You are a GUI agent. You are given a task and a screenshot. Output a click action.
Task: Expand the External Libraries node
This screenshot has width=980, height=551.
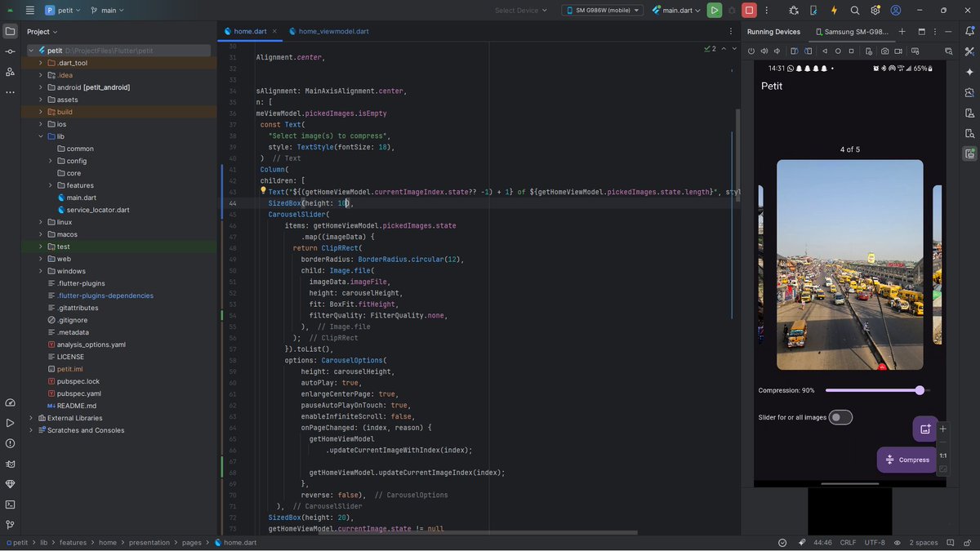pyautogui.click(x=31, y=418)
